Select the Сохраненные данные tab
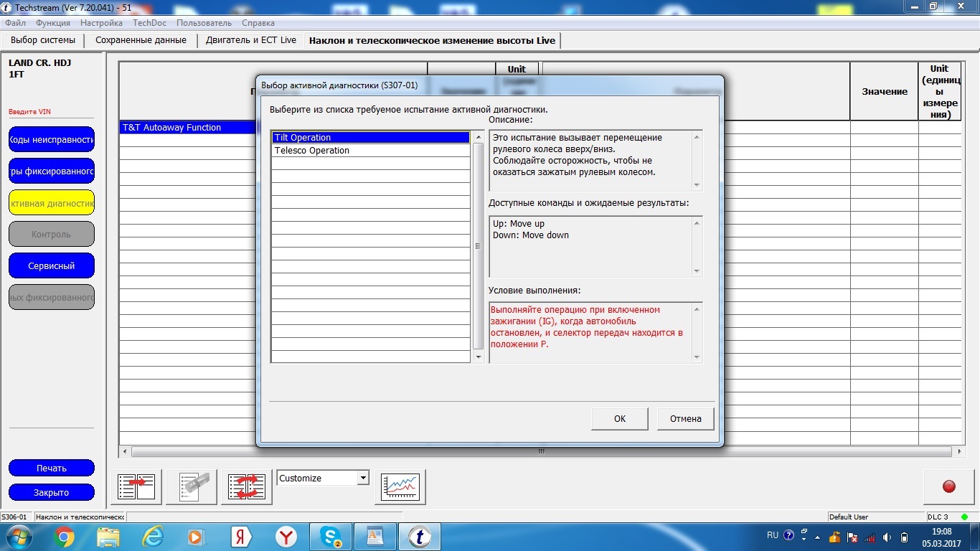980x551 pixels. coord(141,40)
